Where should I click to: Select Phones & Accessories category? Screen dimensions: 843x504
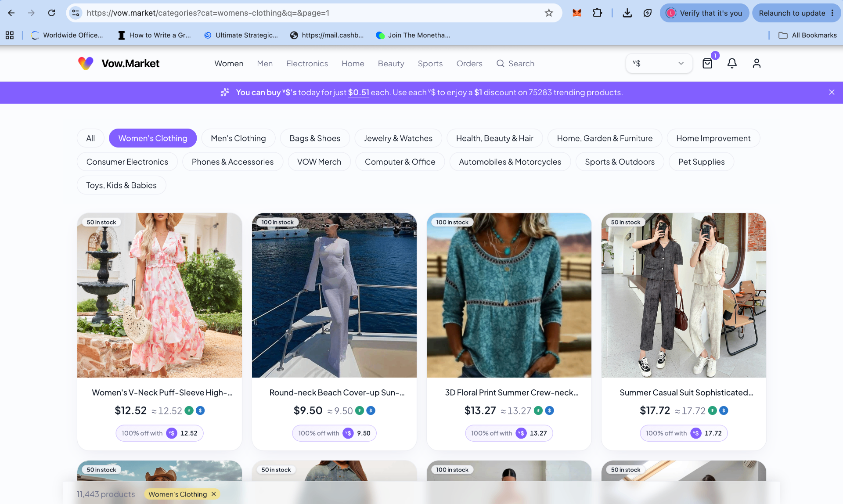tap(233, 162)
